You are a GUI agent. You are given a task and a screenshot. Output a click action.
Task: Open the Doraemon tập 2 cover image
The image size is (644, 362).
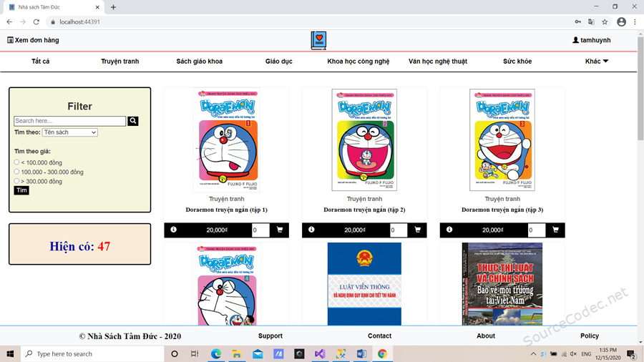tap(364, 140)
